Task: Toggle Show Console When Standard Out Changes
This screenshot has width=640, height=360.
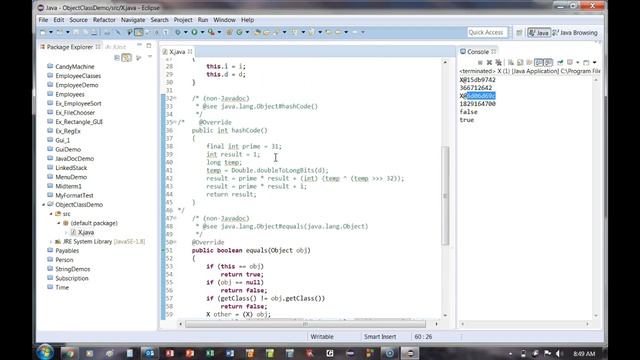Action: (539, 62)
